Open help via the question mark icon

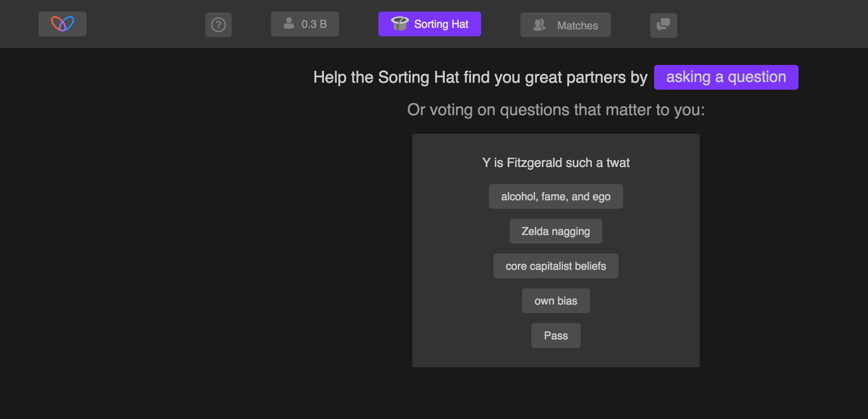coord(219,25)
